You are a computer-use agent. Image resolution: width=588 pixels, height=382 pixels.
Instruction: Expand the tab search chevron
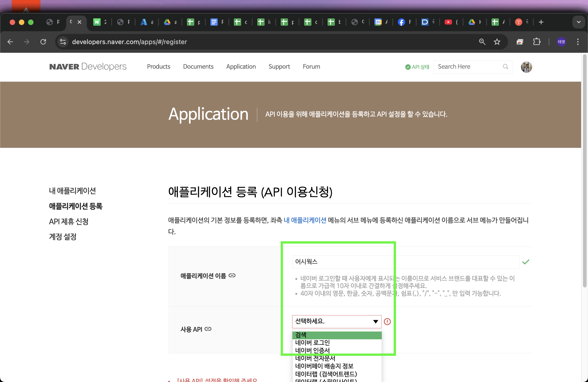click(578, 22)
